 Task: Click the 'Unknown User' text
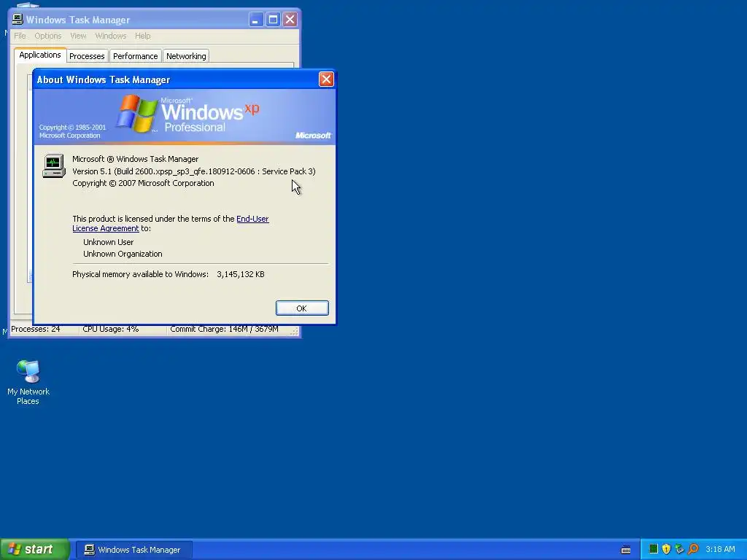tap(109, 242)
